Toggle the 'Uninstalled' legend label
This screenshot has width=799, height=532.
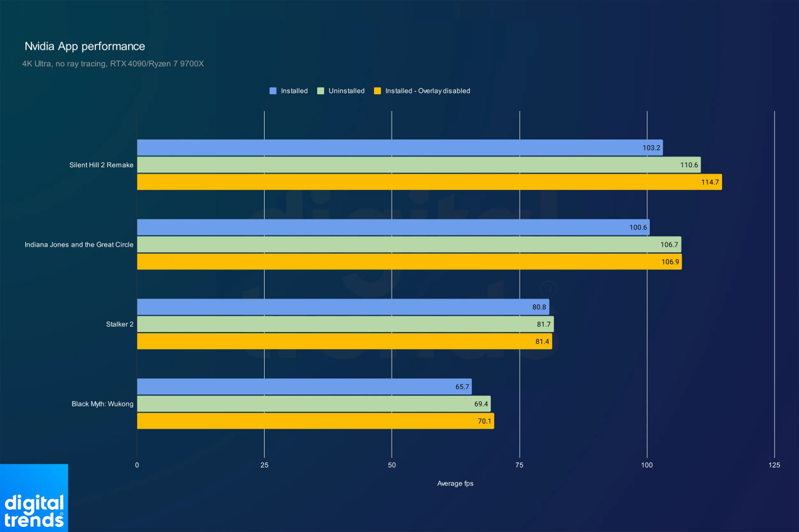pos(346,91)
